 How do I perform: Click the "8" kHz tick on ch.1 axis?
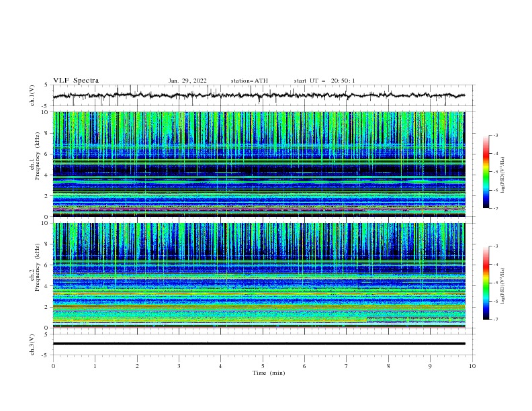point(48,133)
